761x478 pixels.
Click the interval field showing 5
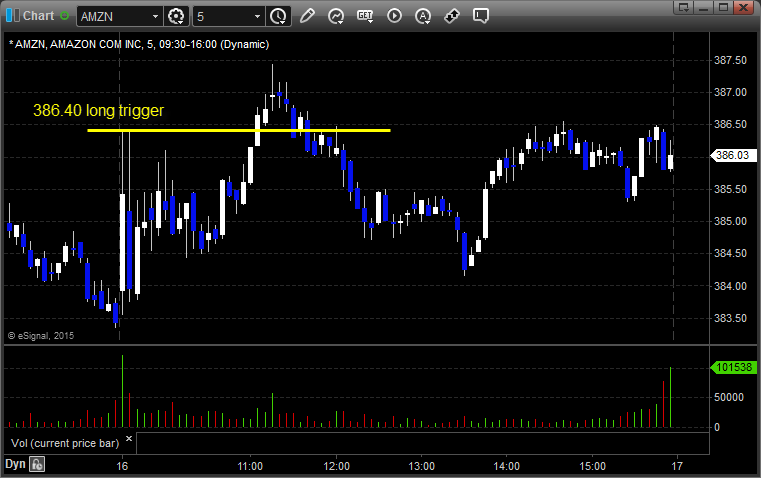[222, 16]
